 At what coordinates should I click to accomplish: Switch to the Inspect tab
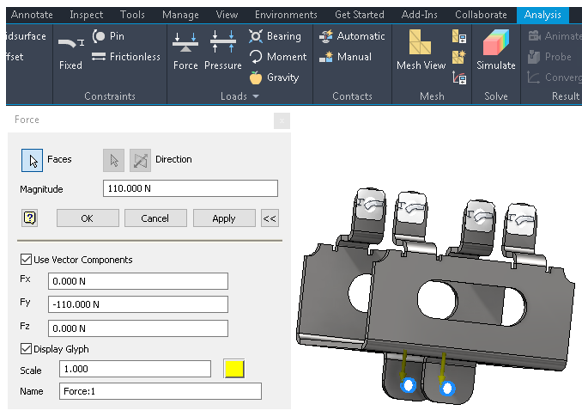pyautogui.click(x=86, y=15)
